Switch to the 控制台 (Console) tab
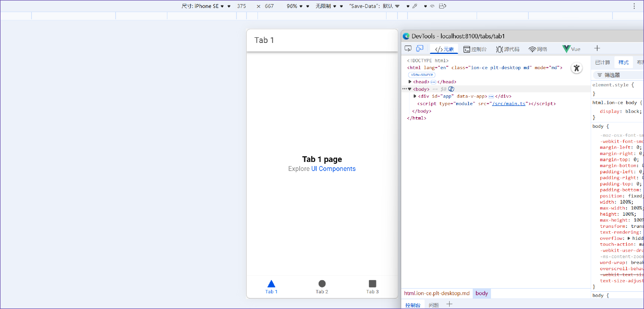 pyautogui.click(x=475, y=49)
